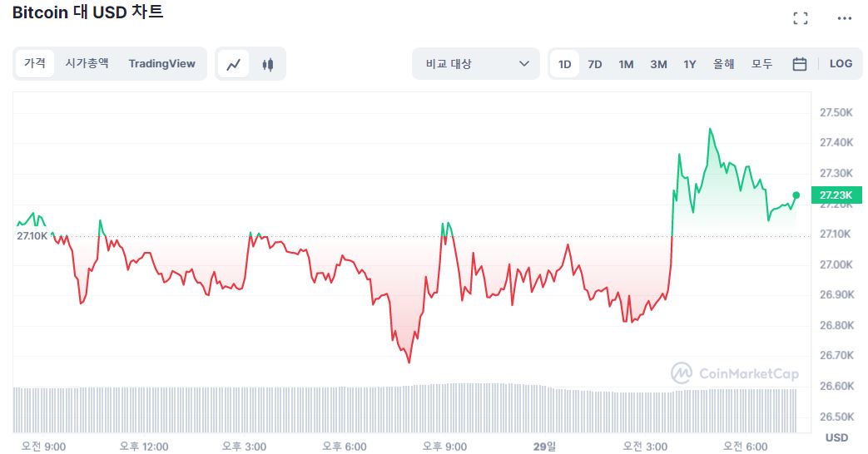The height and width of the screenshot is (454, 868).
Task: Select the 7D time range
Action: (595, 64)
